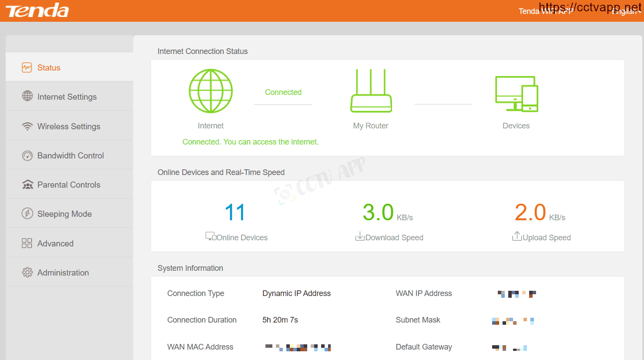
Task: Open the Tenda WiFi APP link
Action: 546,11
